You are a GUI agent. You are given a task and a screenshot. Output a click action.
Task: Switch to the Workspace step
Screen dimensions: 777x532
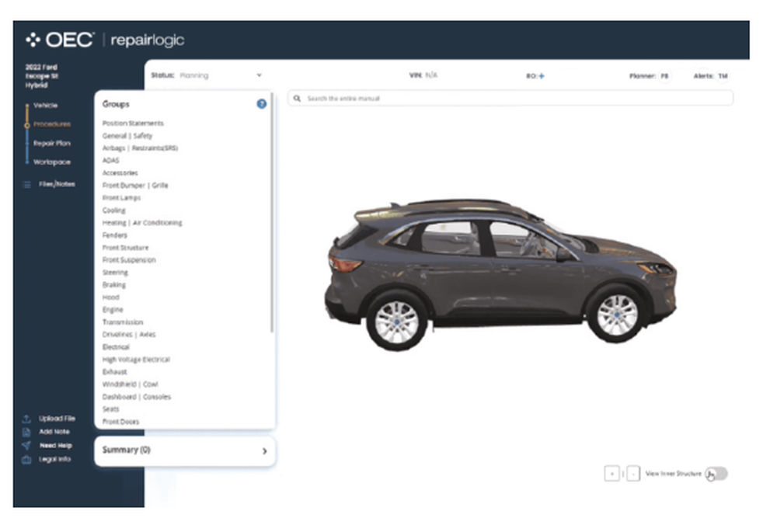click(51, 162)
